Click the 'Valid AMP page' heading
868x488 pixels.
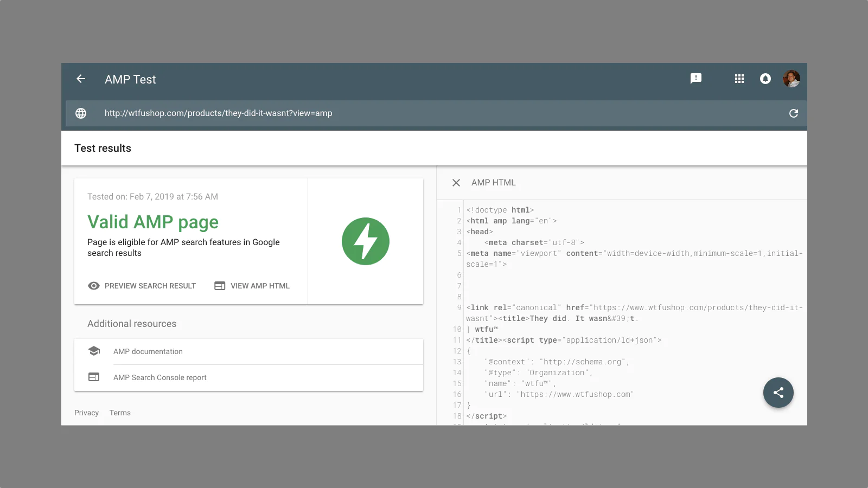pos(153,222)
